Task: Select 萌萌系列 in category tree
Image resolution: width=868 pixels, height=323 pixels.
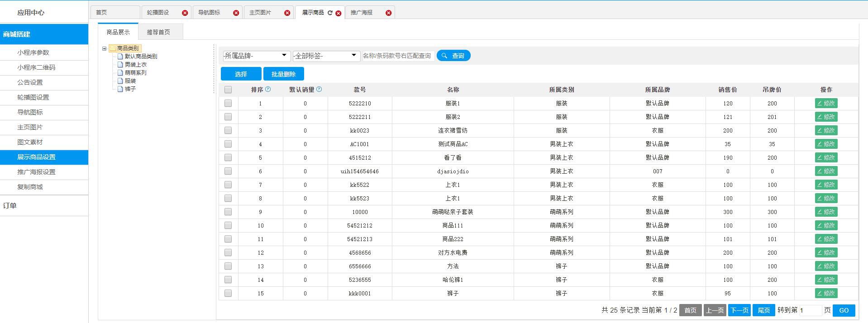Action: [135, 73]
